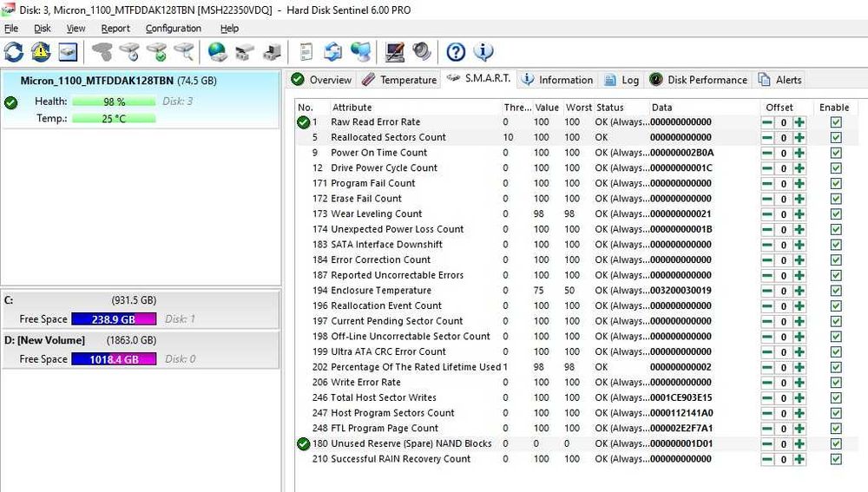Click the globe over disk toolbar icon
Screen dimensions: 868x492
point(218,52)
